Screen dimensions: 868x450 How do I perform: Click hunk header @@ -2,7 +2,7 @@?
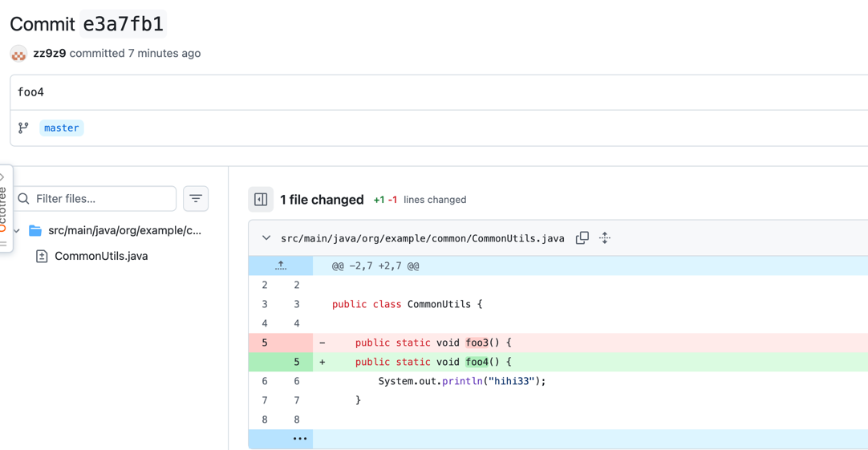tap(375, 266)
